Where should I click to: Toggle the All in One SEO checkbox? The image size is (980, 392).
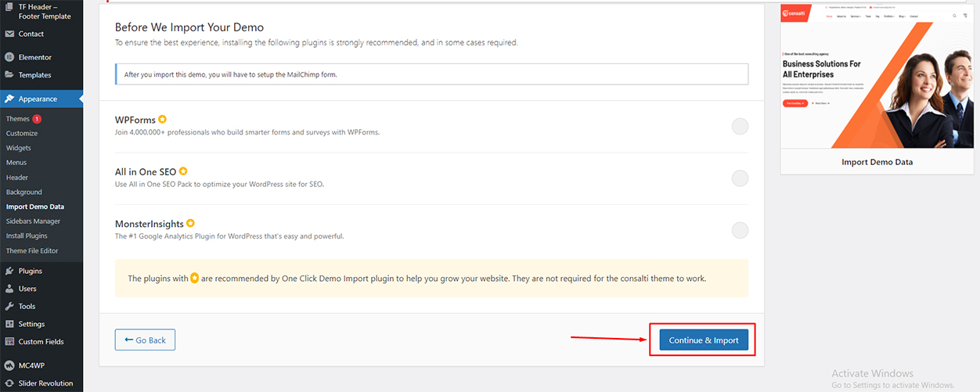[x=740, y=178]
